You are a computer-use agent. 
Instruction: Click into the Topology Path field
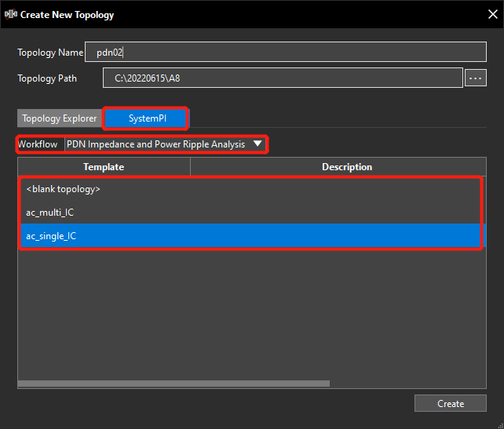coord(283,78)
